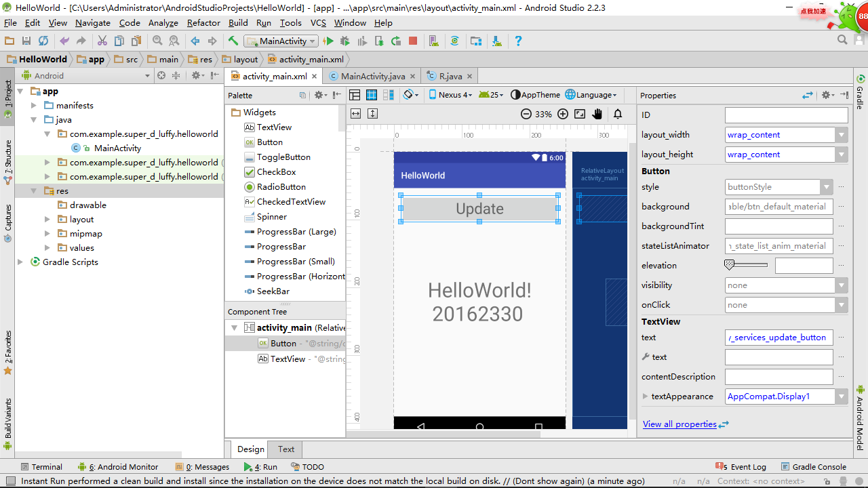868x488 pixels.
Task: Pick the ToggleButton widget in Palette
Action: (283, 157)
